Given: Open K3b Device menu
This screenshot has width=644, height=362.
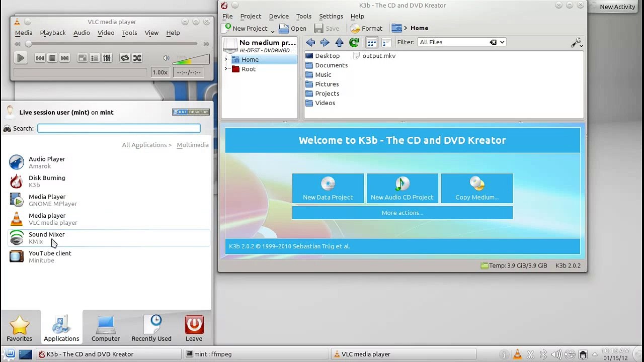Looking at the screenshot, I should 279,16.
